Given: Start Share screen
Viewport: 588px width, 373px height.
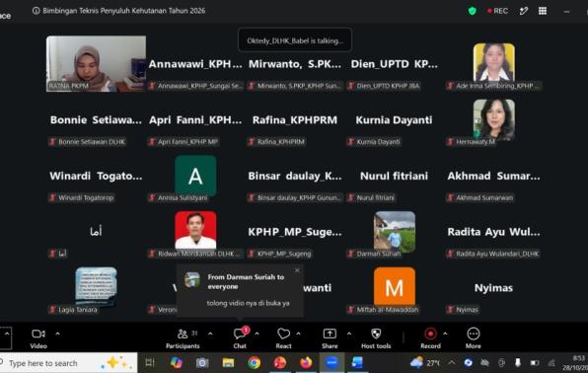Looking at the screenshot, I should 330,338.
